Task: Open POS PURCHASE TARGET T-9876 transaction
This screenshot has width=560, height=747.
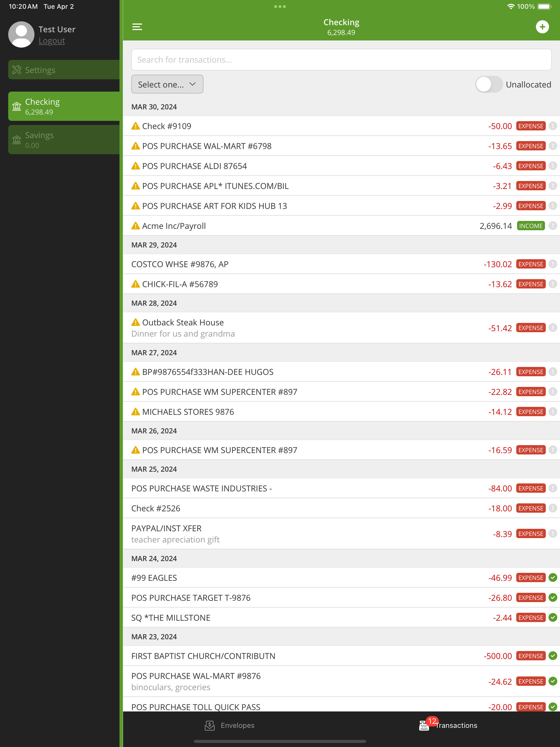Action: 341,597
